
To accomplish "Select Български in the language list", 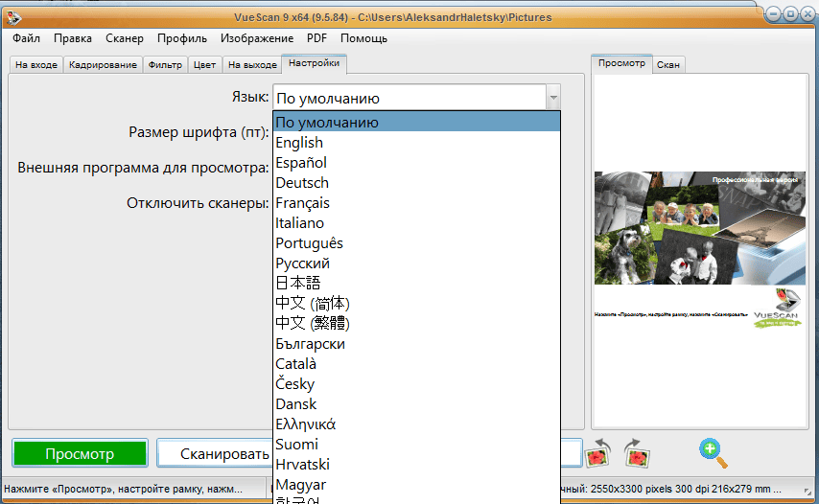I will click(310, 344).
